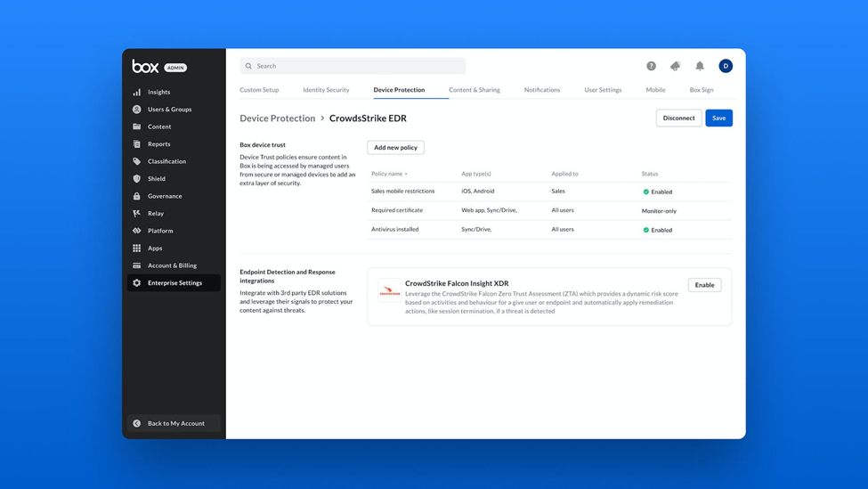This screenshot has height=489, width=868.
Task: Click inside the Search field
Action: coord(353,66)
